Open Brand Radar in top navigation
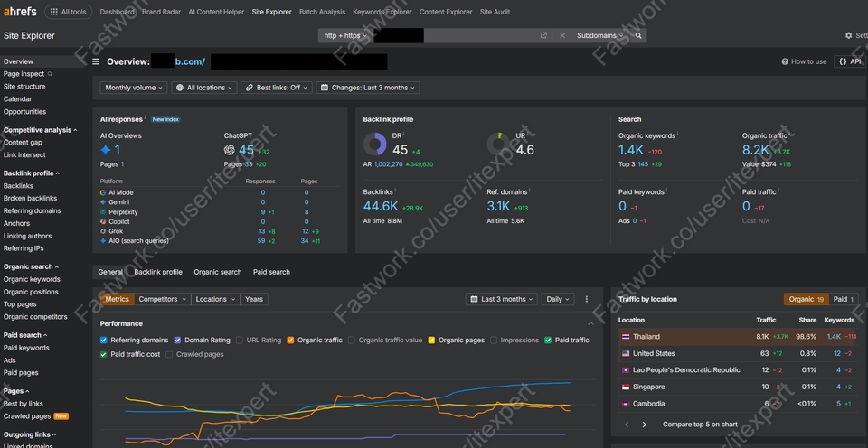Image resolution: width=868 pixels, height=448 pixels. [161, 12]
